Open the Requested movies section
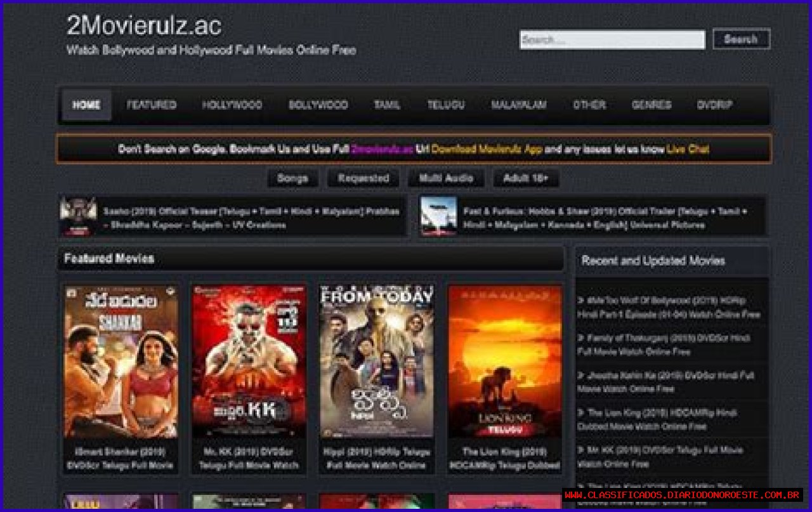 pos(363,178)
